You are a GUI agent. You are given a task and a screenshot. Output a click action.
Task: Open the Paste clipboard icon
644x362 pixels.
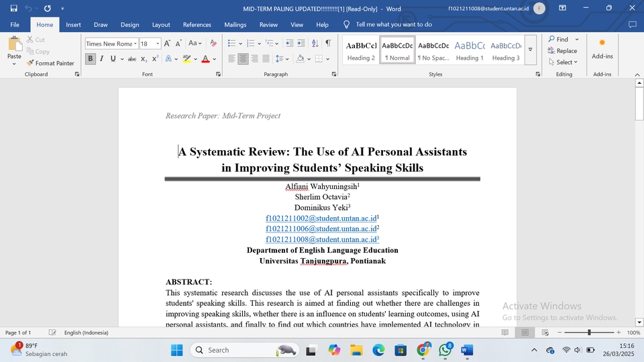coord(14,44)
